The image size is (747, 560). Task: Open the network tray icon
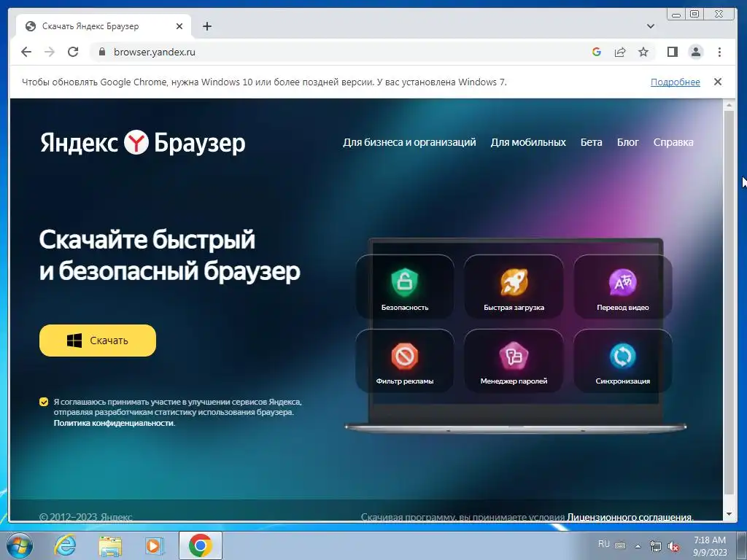(656, 547)
